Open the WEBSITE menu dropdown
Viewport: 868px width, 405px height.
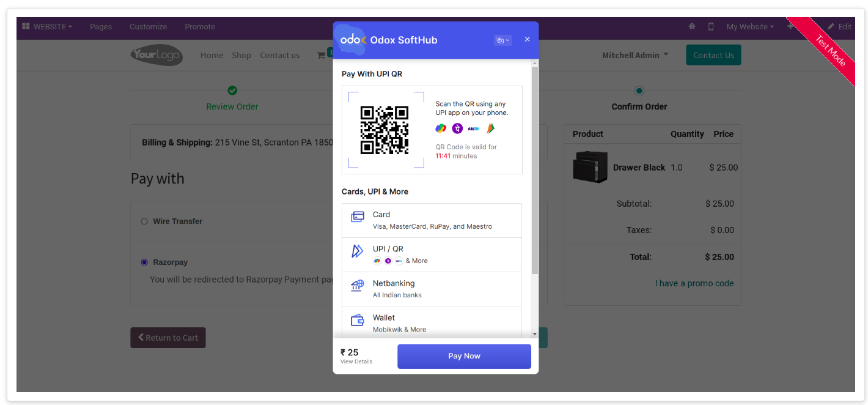coord(47,26)
